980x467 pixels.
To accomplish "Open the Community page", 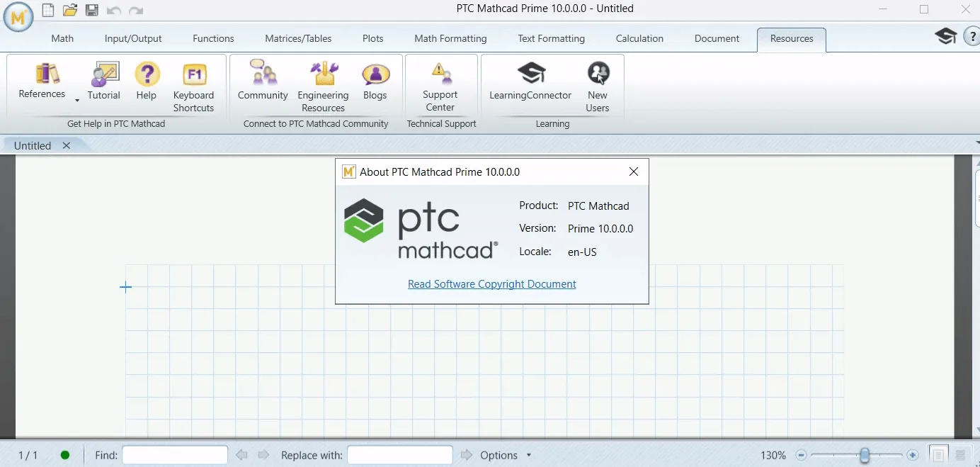I will (263, 80).
